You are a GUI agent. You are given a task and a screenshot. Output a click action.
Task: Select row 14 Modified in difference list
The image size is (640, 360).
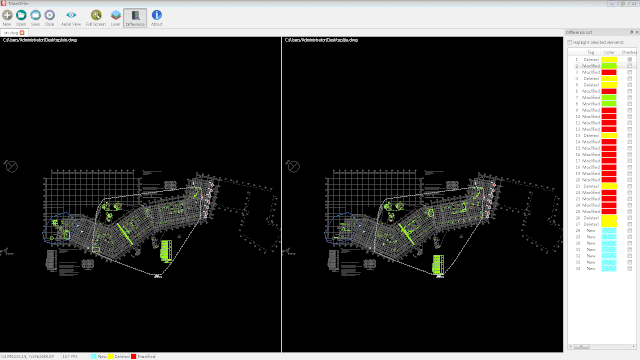tap(602, 142)
